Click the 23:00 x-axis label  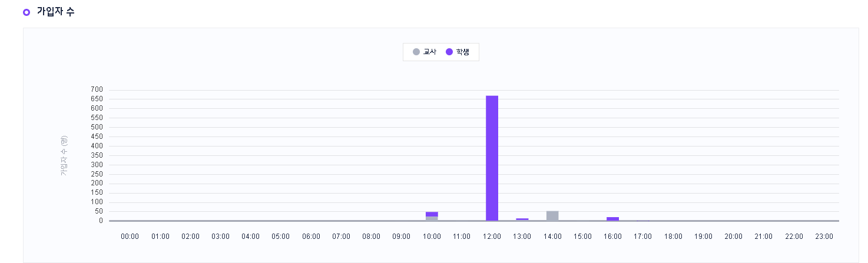pyautogui.click(x=824, y=237)
